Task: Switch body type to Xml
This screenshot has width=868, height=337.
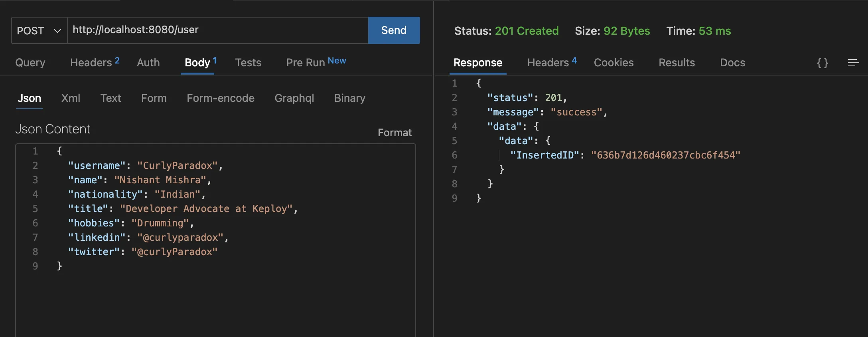Action: point(71,98)
